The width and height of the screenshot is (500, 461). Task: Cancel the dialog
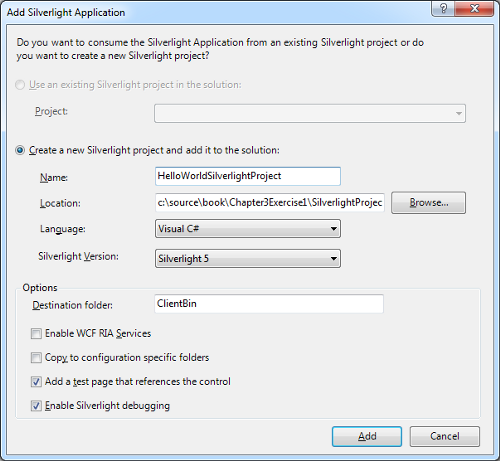(x=445, y=436)
